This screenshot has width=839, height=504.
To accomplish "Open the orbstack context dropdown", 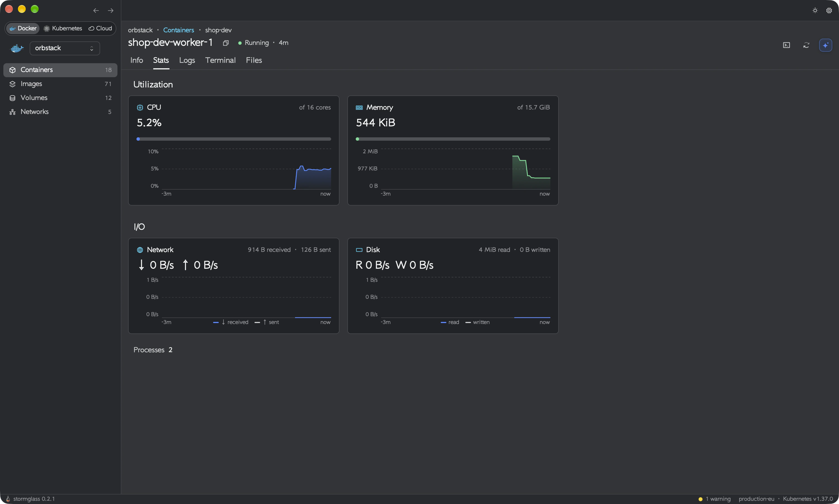I will [65, 48].
